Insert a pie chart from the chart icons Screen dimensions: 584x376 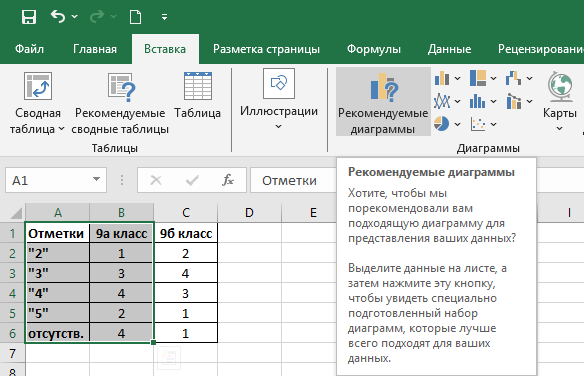[x=442, y=124]
